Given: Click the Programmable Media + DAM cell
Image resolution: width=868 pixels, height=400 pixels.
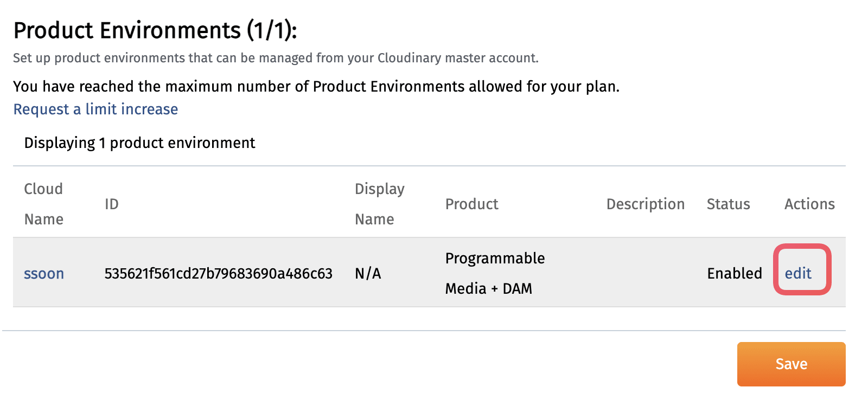Looking at the screenshot, I should coord(494,273).
